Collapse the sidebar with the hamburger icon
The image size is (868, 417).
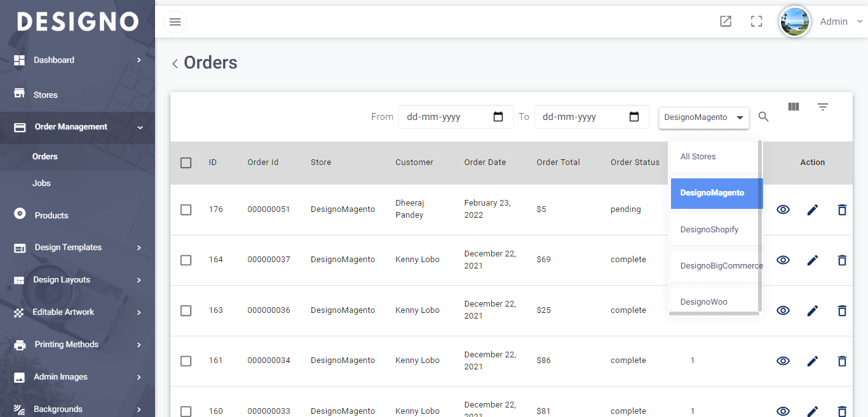[175, 21]
